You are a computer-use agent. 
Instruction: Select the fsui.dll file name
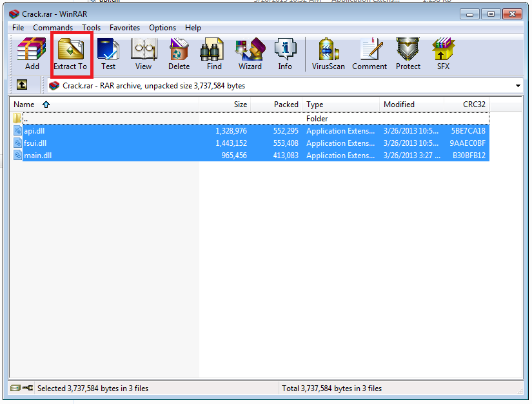35,143
